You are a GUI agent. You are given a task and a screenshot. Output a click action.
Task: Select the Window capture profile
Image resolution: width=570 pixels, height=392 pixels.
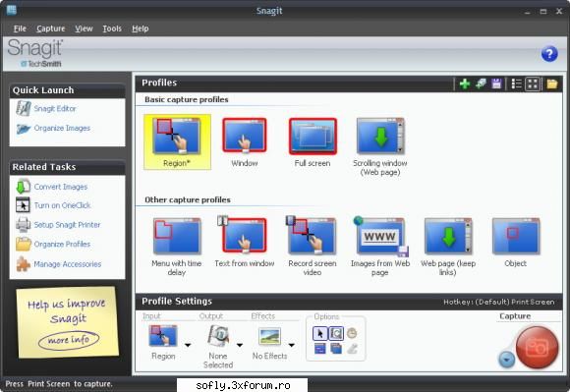(x=245, y=142)
